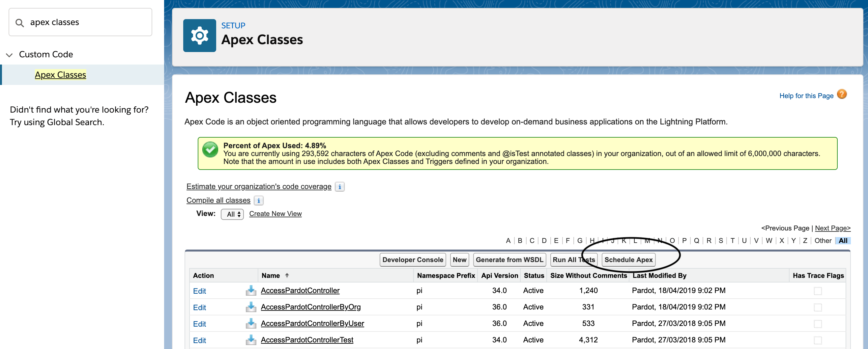The image size is (868, 349).
Task: Click the Run All Tests button
Action: [x=573, y=260]
